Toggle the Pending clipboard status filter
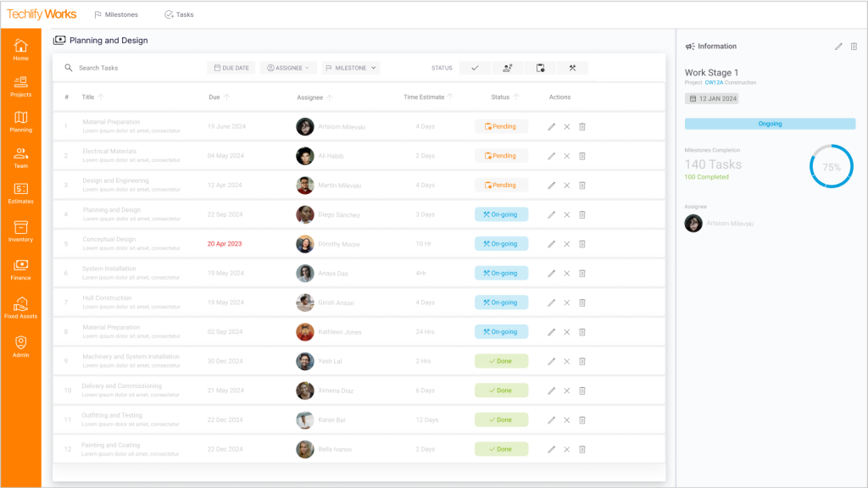 click(540, 68)
